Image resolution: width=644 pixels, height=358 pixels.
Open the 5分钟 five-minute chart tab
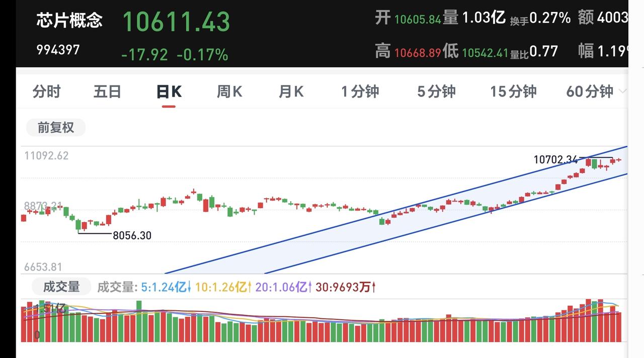[x=436, y=92]
